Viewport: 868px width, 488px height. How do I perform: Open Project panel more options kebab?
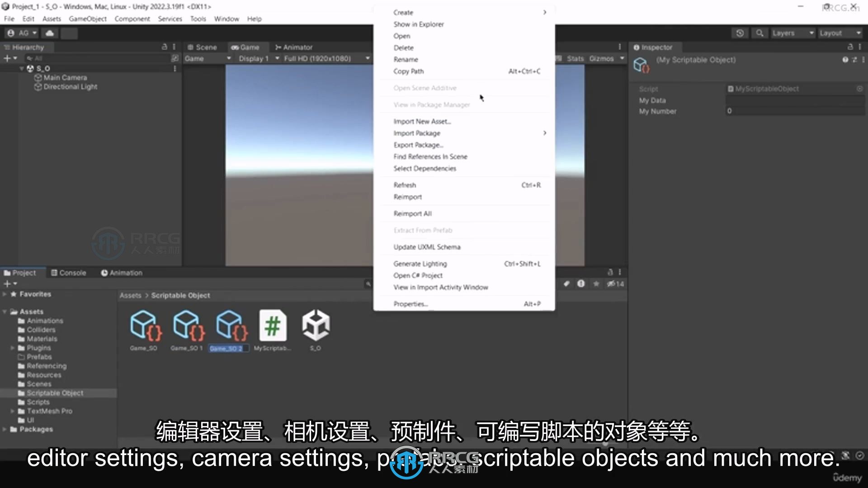(x=620, y=272)
